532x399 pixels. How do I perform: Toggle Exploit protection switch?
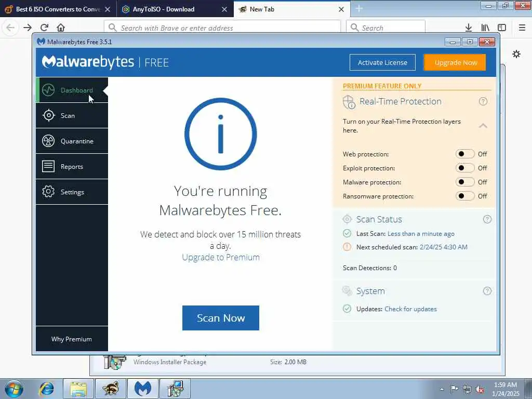(x=465, y=168)
